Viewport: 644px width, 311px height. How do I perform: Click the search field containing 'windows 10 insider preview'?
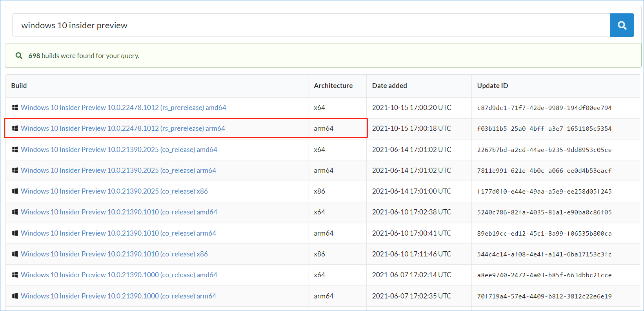311,25
